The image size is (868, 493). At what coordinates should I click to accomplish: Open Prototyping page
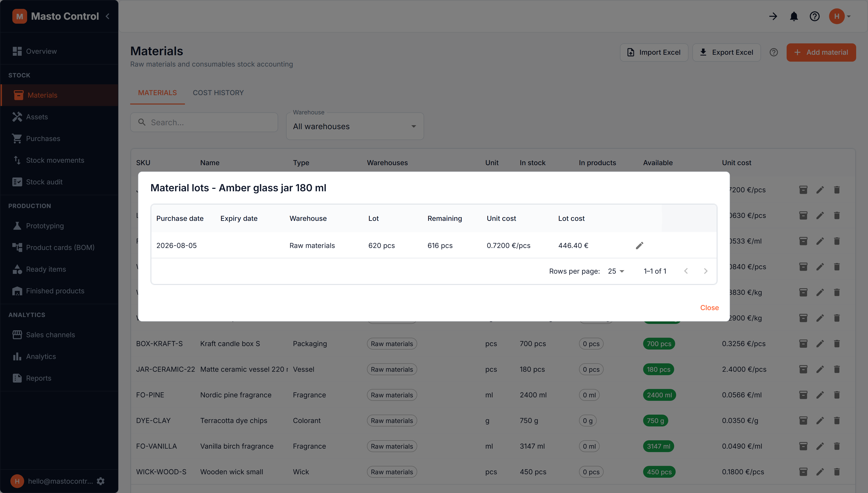59,226
